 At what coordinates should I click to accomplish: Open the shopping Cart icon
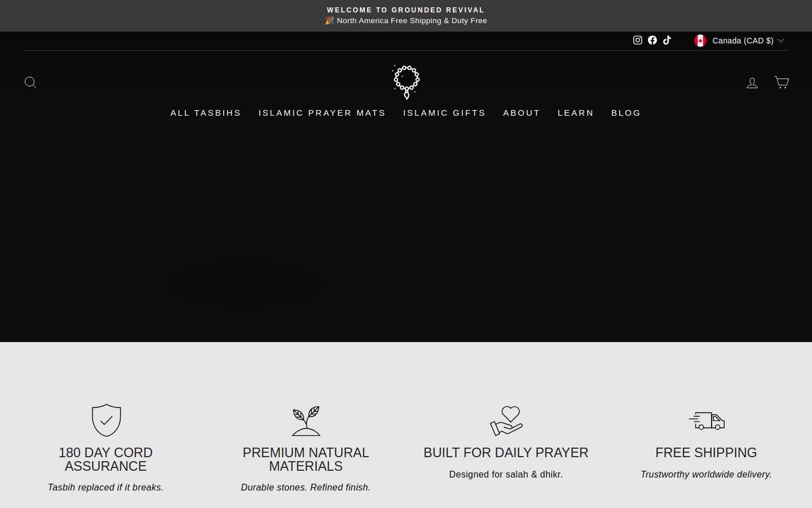(782, 82)
